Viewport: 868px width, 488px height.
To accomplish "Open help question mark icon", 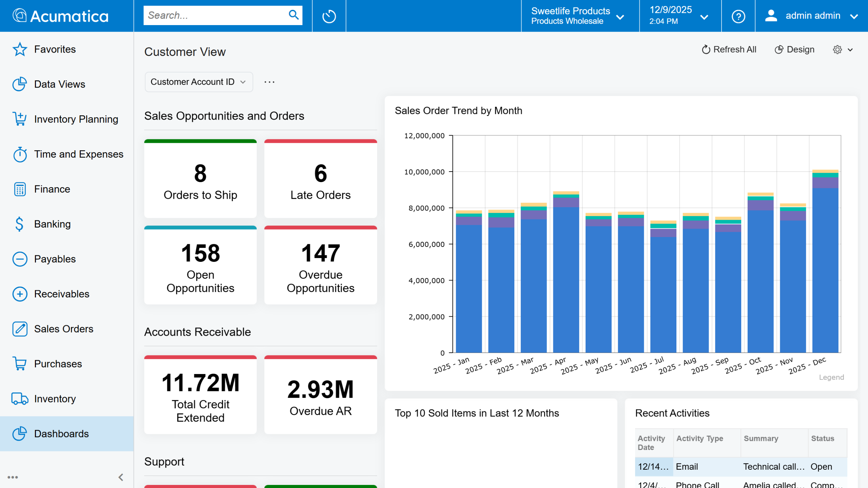I will tap(738, 16).
